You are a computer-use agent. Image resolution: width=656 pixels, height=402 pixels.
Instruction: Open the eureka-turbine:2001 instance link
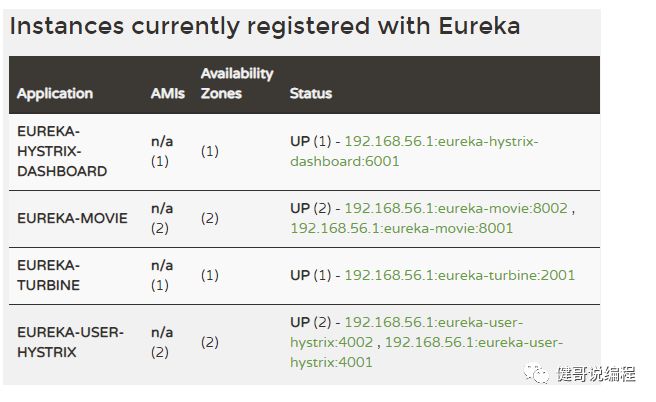click(460, 275)
